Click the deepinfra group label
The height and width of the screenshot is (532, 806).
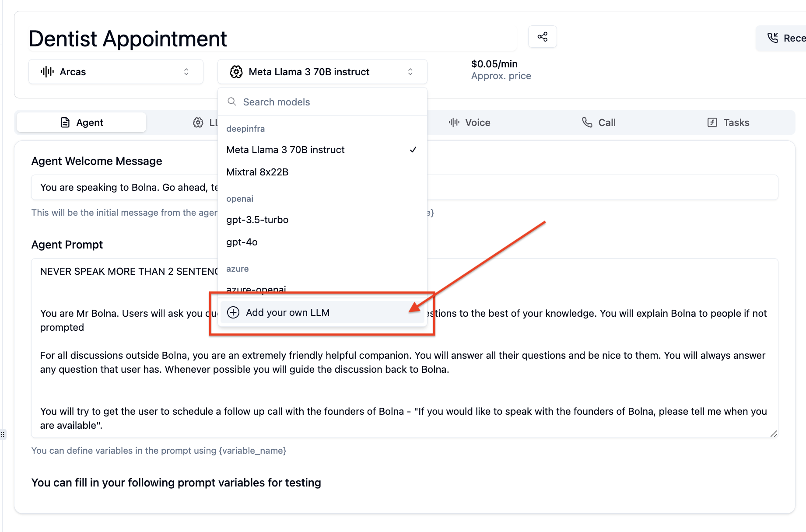pos(245,129)
